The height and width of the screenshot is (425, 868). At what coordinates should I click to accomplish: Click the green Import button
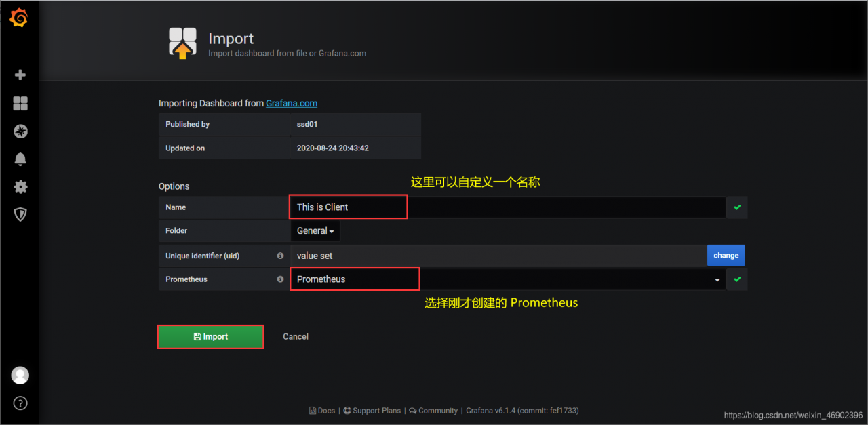point(210,337)
